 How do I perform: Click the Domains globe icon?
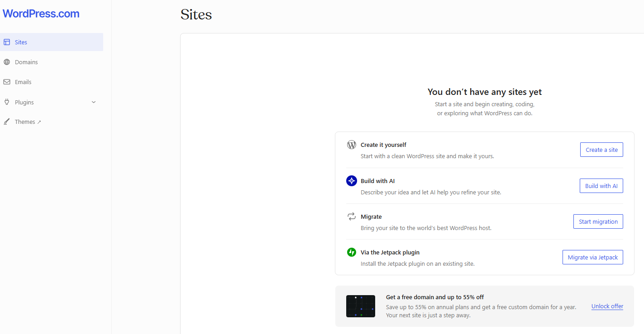[x=7, y=62]
